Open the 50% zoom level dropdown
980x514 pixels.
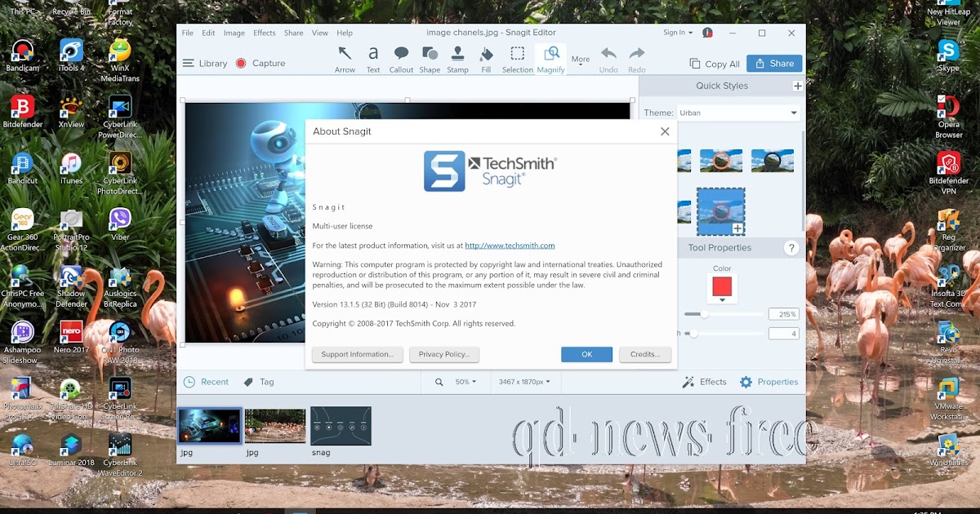pos(465,382)
